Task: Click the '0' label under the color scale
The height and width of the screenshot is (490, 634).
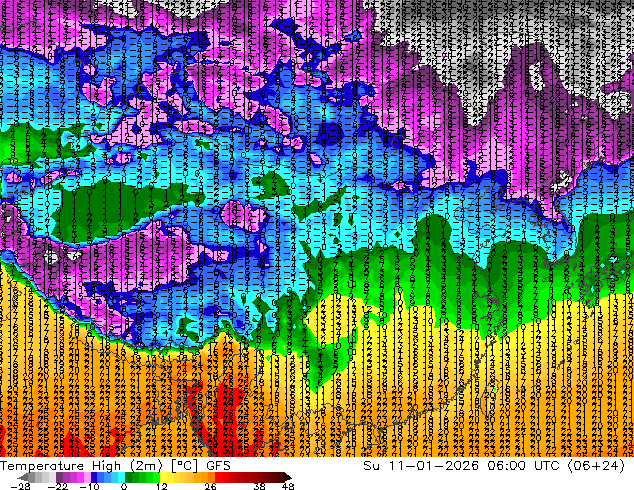Action: click(124, 486)
